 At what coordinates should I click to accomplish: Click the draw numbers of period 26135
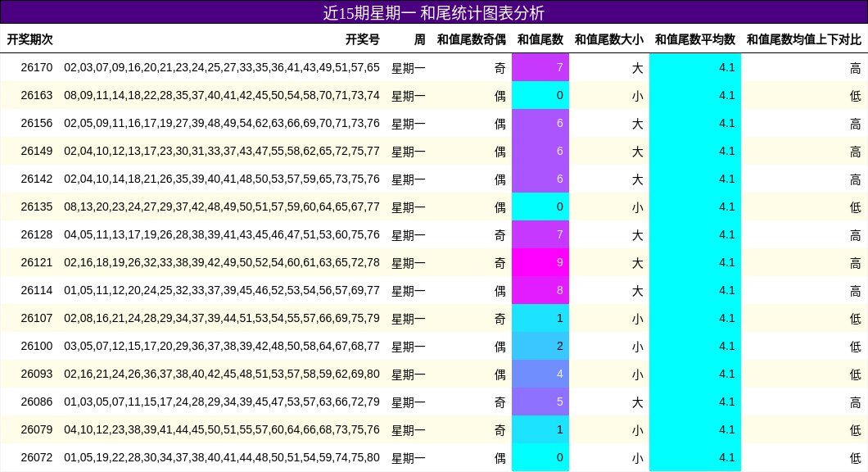pyautogui.click(x=222, y=206)
